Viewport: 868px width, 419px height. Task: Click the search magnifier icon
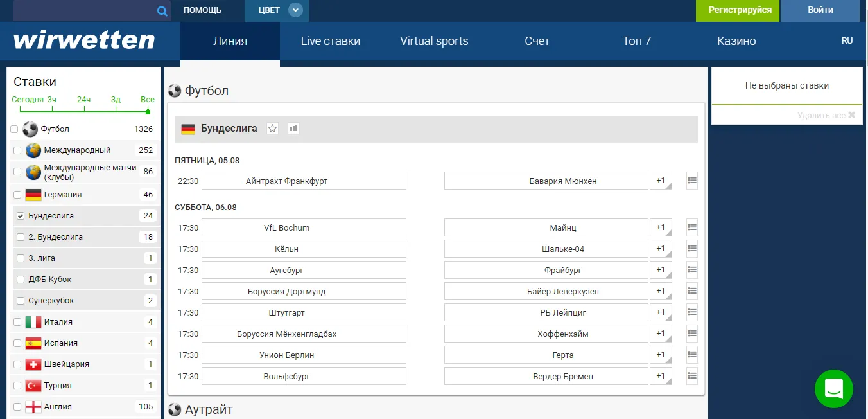[x=162, y=11]
